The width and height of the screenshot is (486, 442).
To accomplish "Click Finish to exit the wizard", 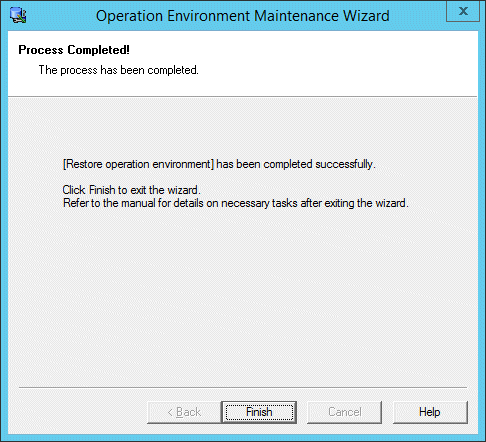I will [x=259, y=412].
